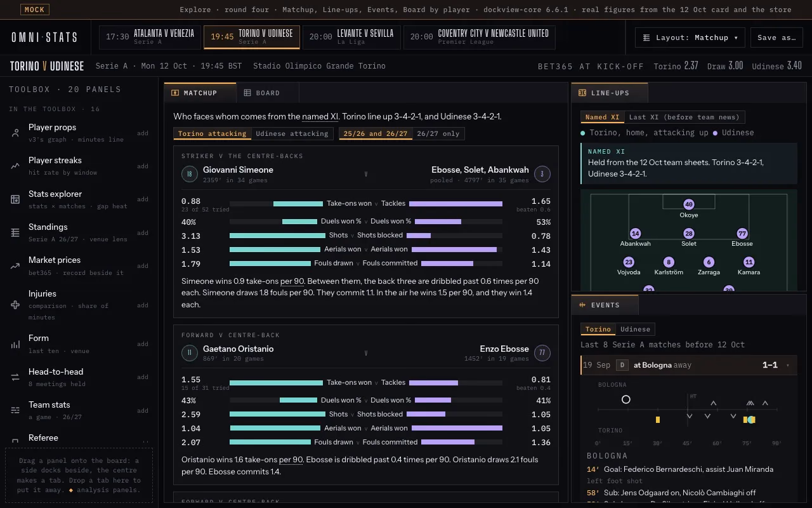The width and height of the screenshot is (812, 508).
Task: Select the 25/26 and 26/27 seasons option
Action: coord(376,134)
